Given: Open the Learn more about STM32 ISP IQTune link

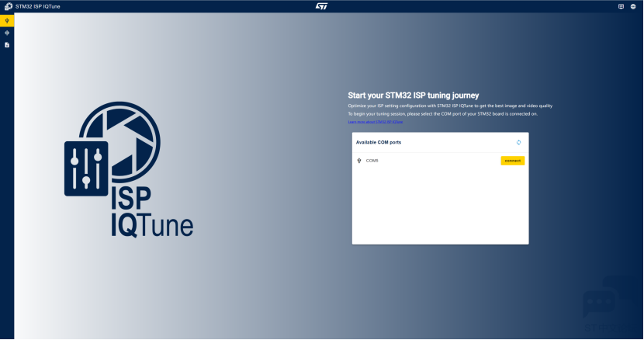Looking at the screenshot, I should [x=376, y=122].
